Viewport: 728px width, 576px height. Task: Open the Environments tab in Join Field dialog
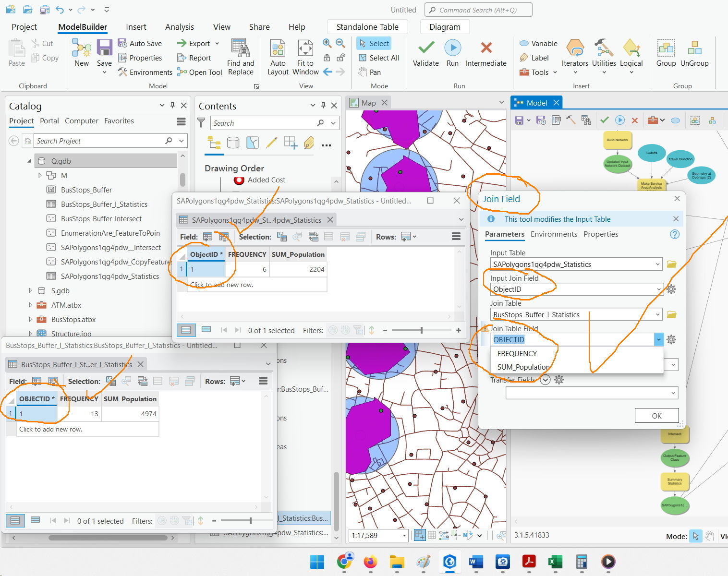[554, 234]
